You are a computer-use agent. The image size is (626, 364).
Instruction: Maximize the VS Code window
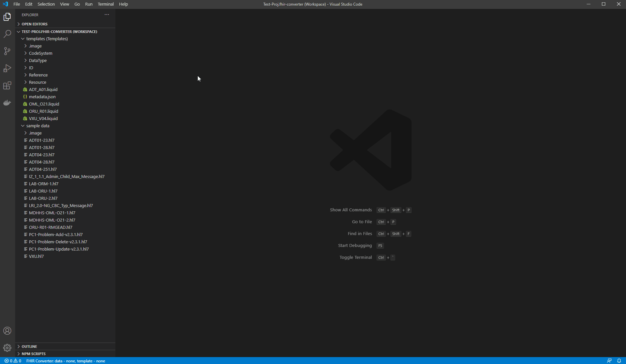tap(604, 4)
